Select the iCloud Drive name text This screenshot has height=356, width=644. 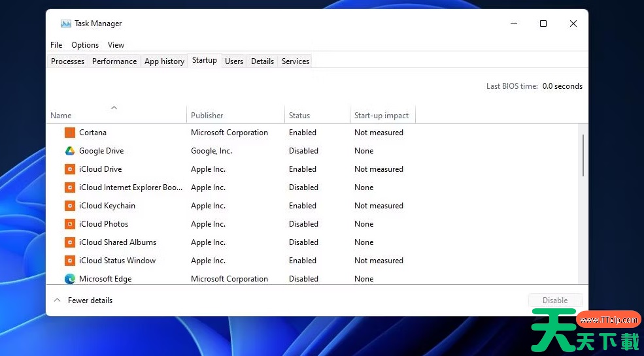(x=101, y=169)
